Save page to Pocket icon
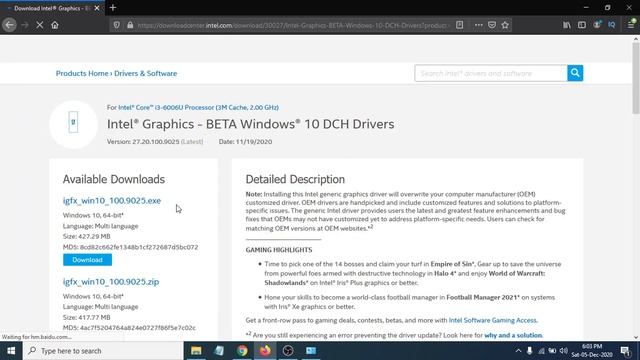The width and height of the screenshot is (640, 360). [492, 25]
